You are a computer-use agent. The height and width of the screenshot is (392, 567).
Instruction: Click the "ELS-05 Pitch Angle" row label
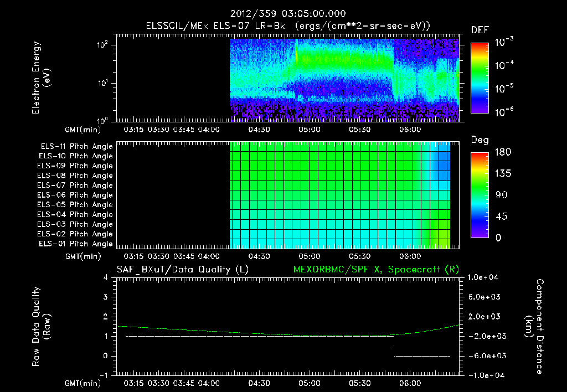pyautogui.click(x=75, y=205)
